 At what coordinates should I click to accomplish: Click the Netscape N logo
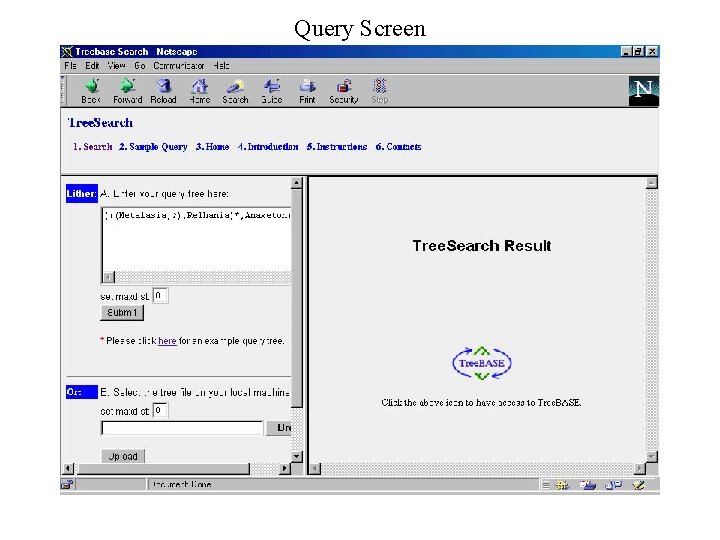tap(643, 91)
